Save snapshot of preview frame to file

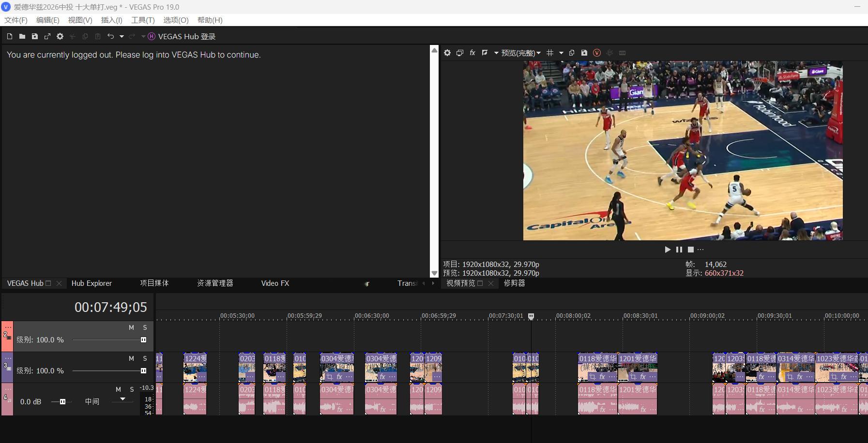[584, 53]
